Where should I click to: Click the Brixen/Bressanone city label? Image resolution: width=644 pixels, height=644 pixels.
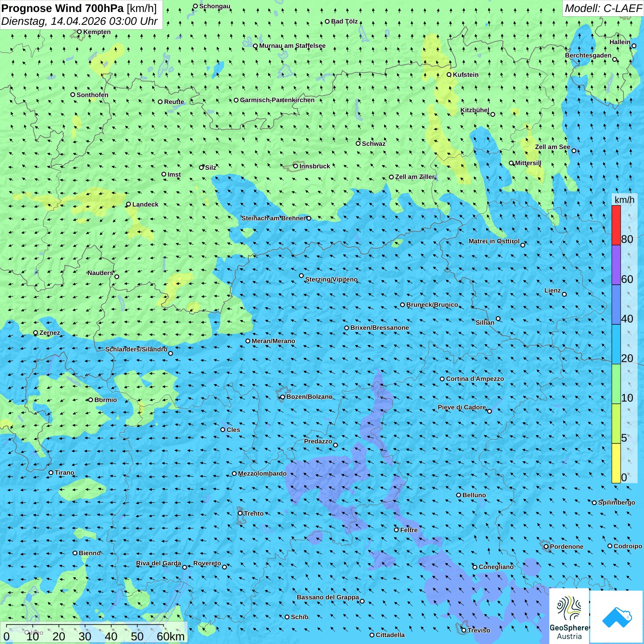coord(379,328)
